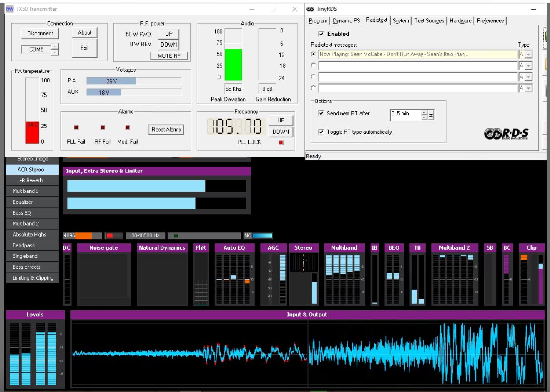
Task: Click the TinyRDS title bar icon
Action: pyautogui.click(x=310, y=9)
